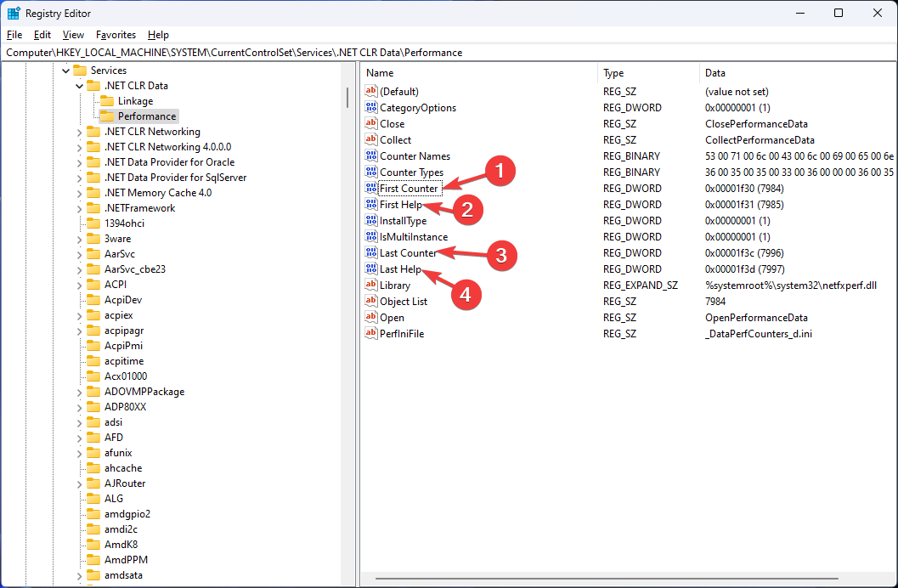The image size is (898, 588).
Task: Expand the .NET Memory Cache 4.0 key
Action: point(80,193)
